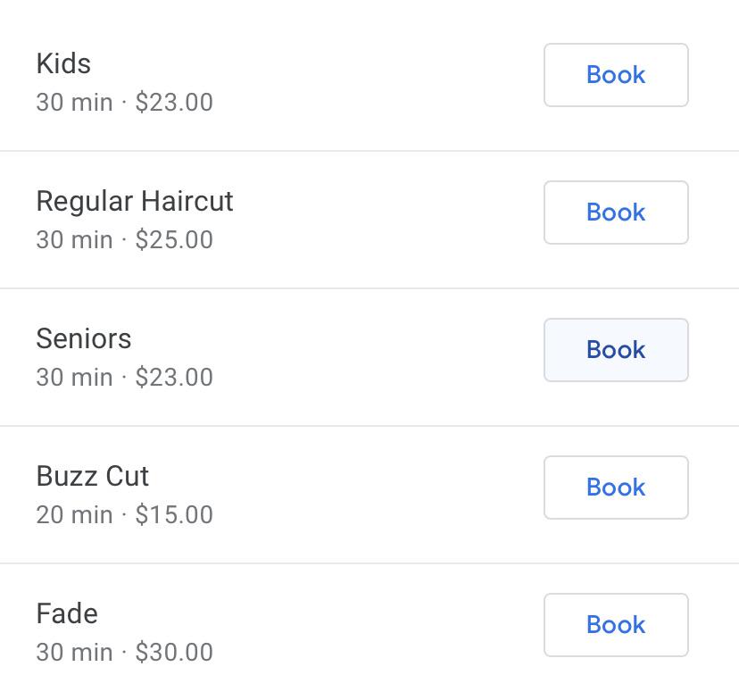Click the $15.00 price under Buzz Cut
Screen dimensions: 739x700
(x=176, y=514)
